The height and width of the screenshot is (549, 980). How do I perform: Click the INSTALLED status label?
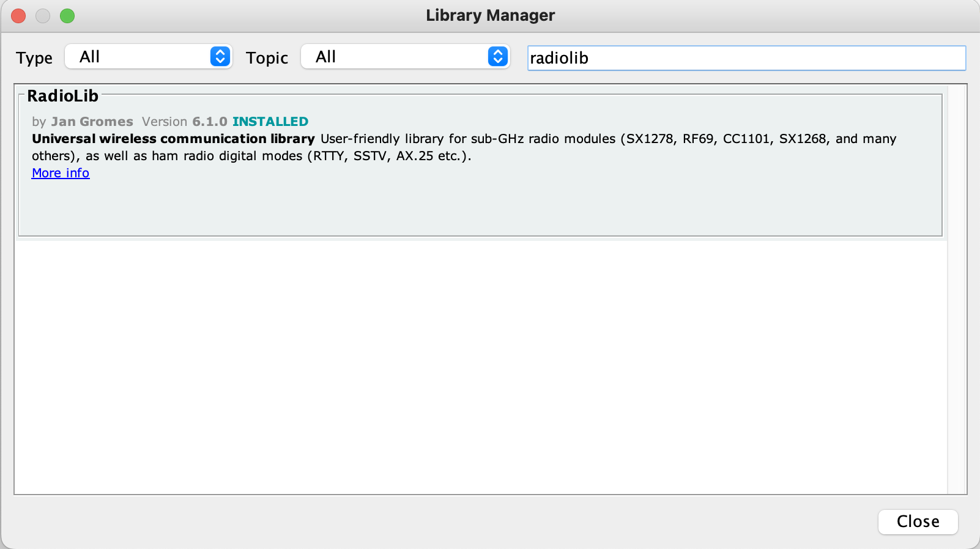(x=270, y=122)
